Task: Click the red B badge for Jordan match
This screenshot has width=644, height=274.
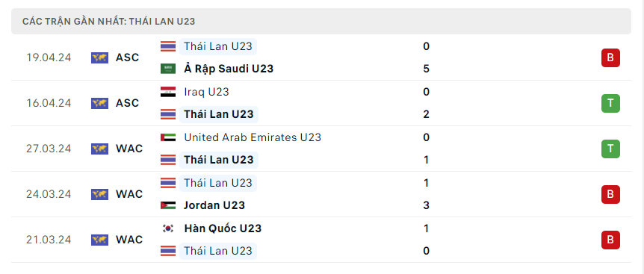Action: click(610, 194)
